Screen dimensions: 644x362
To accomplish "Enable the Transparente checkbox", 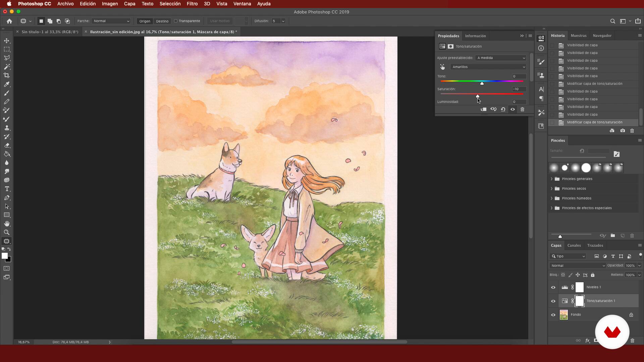I will pyautogui.click(x=175, y=21).
